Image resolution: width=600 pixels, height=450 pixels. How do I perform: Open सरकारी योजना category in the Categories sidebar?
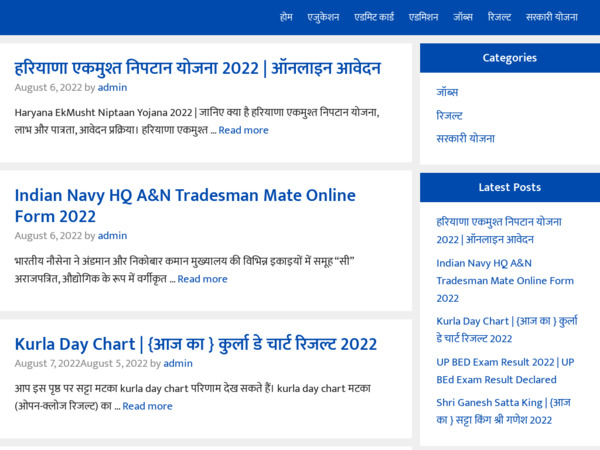click(465, 139)
